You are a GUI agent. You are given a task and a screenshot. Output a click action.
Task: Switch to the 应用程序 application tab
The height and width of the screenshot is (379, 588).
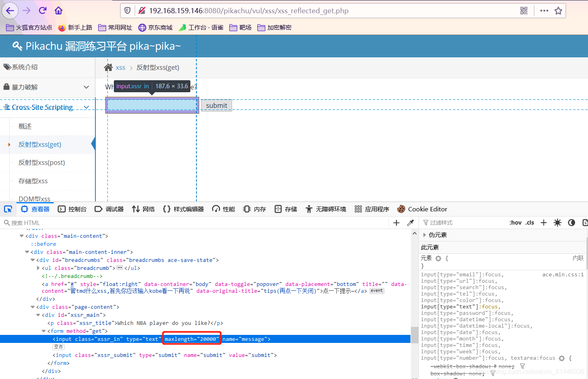click(x=372, y=209)
